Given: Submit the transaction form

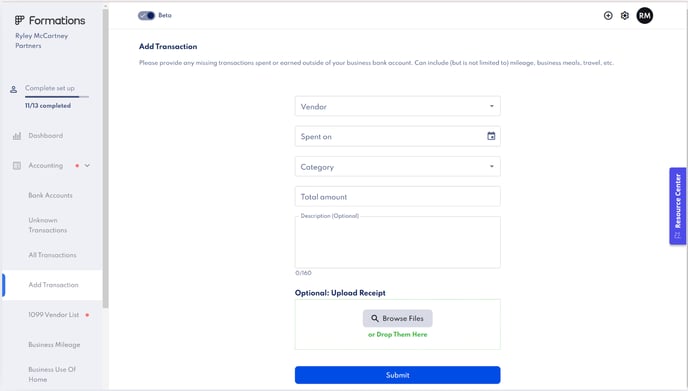Looking at the screenshot, I should (x=398, y=375).
